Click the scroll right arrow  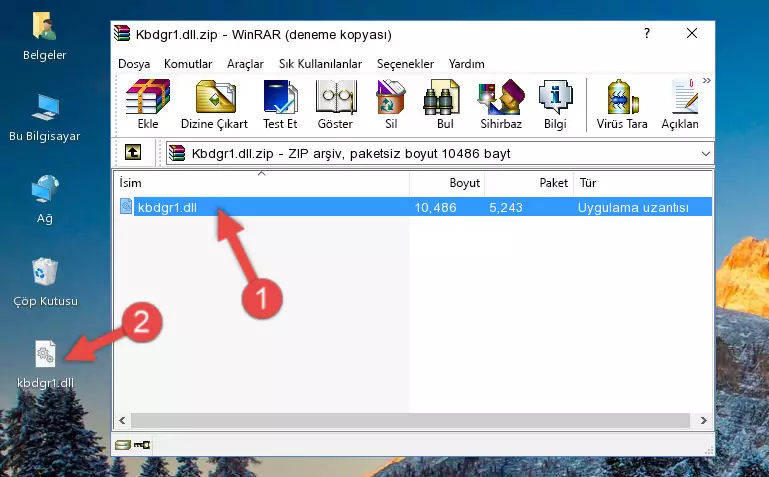(703, 420)
